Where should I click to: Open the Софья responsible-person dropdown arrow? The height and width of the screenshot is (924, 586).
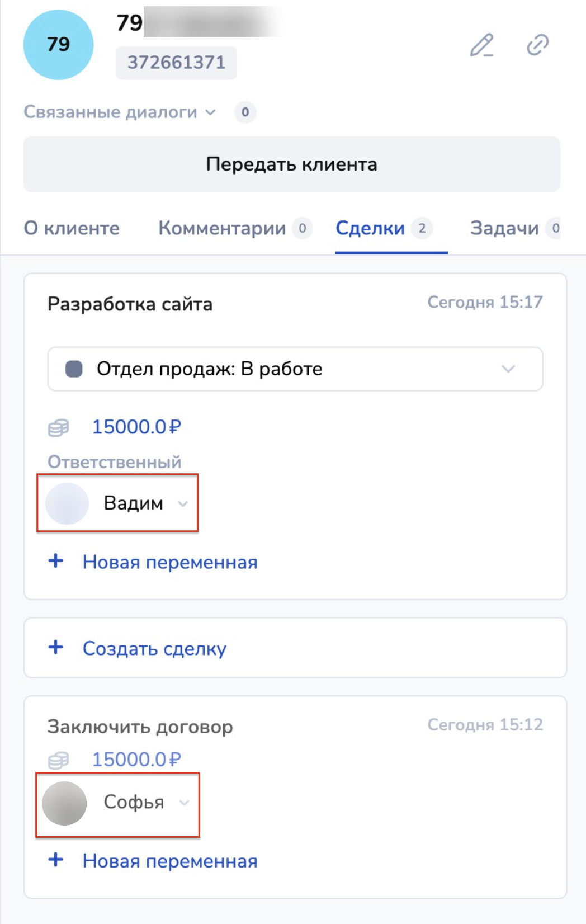[x=184, y=803]
